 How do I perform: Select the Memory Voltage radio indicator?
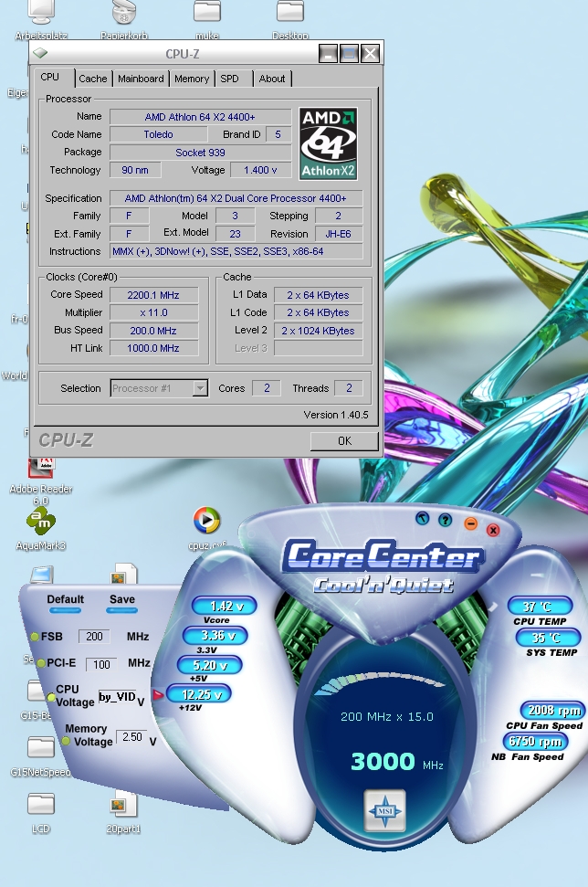click(66, 741)
